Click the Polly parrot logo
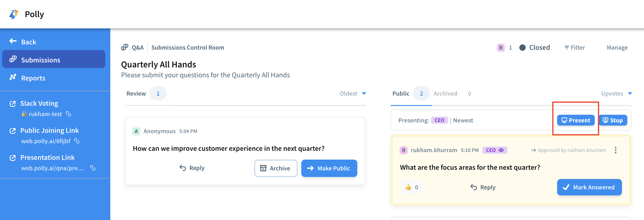 point(14,14)
